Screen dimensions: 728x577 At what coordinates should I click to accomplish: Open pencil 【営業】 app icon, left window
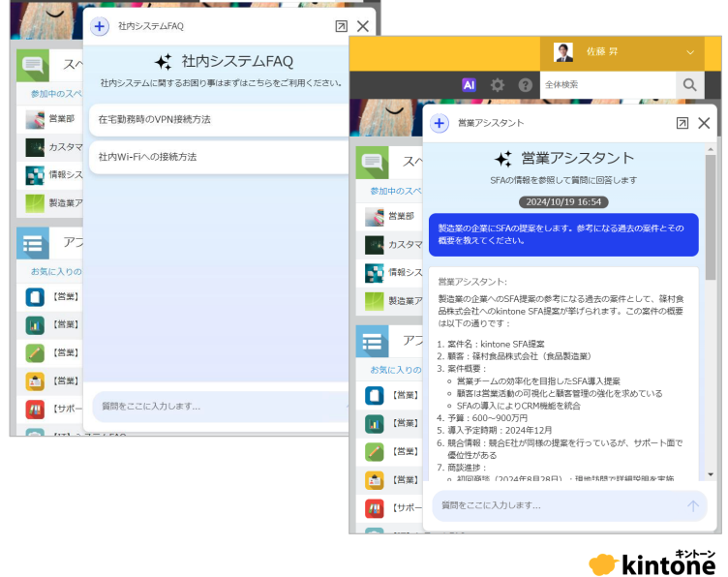pos(35,353)
